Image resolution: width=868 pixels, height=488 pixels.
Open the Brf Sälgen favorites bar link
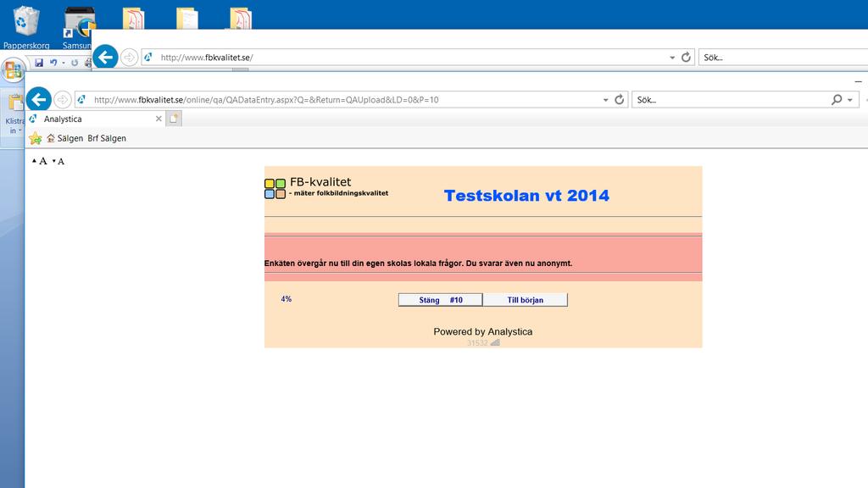[x=107, y=138]
